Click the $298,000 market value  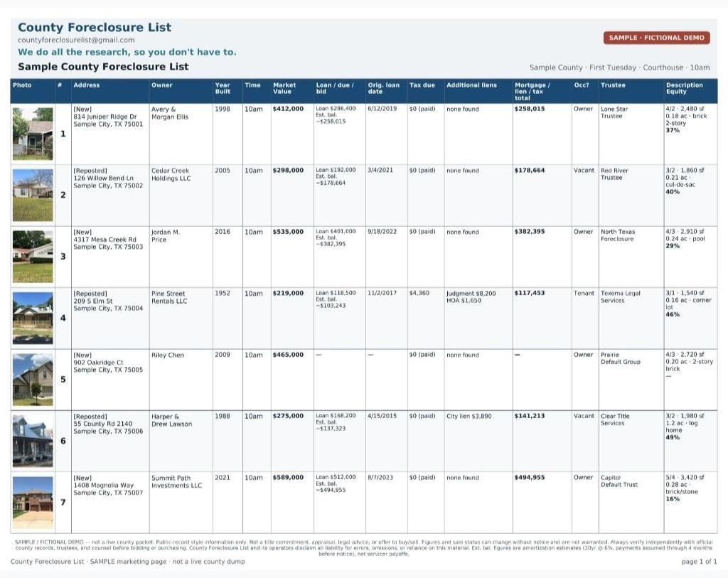289,171
